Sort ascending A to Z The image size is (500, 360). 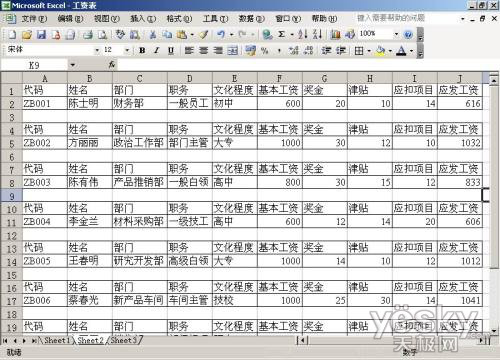pyautogui.click(x=303, y=35)
